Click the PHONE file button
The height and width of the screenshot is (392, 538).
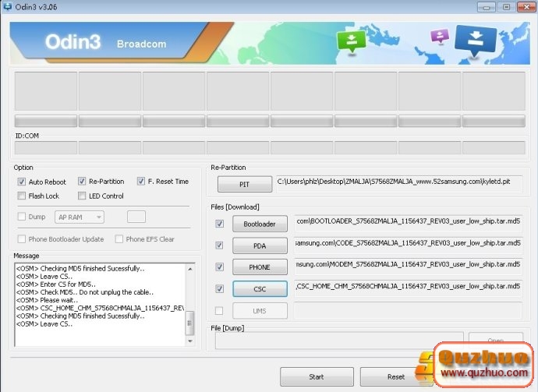(260, 267)
